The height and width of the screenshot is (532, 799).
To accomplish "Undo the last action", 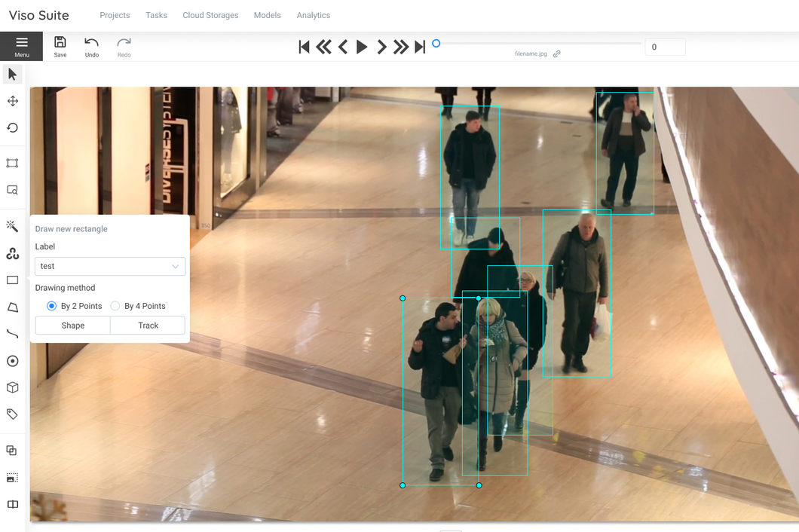I will [92, 47].
